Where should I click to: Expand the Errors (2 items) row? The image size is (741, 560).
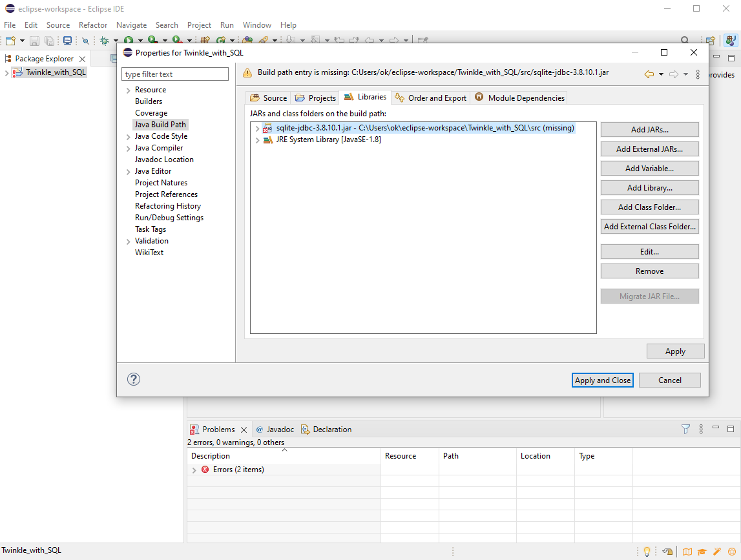194,470
